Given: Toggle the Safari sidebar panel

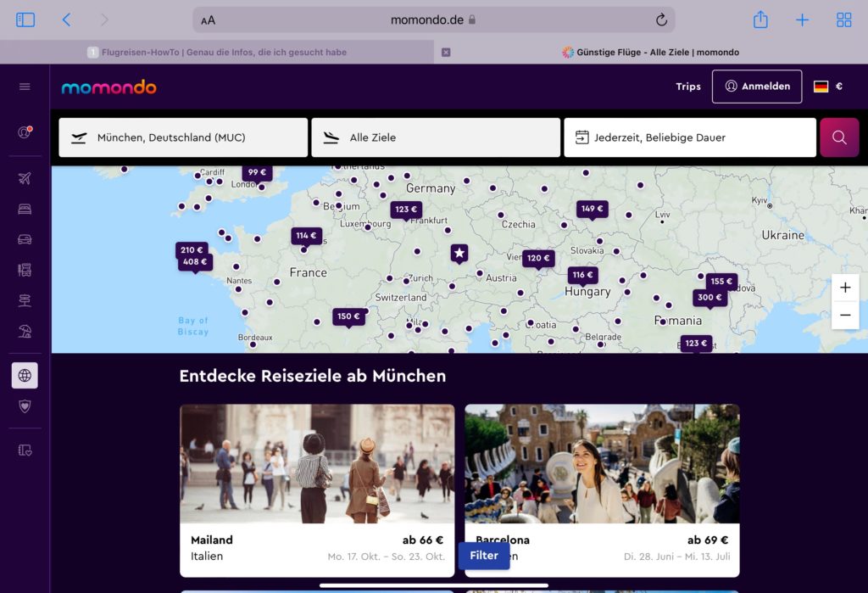Looking at the screenshot, I should coord(25,20).
